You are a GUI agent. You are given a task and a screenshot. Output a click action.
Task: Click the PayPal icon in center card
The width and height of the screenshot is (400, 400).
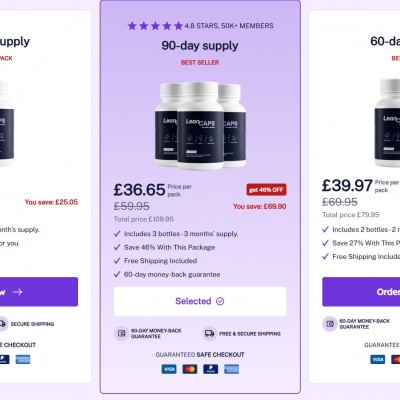(x=211, y=369)
